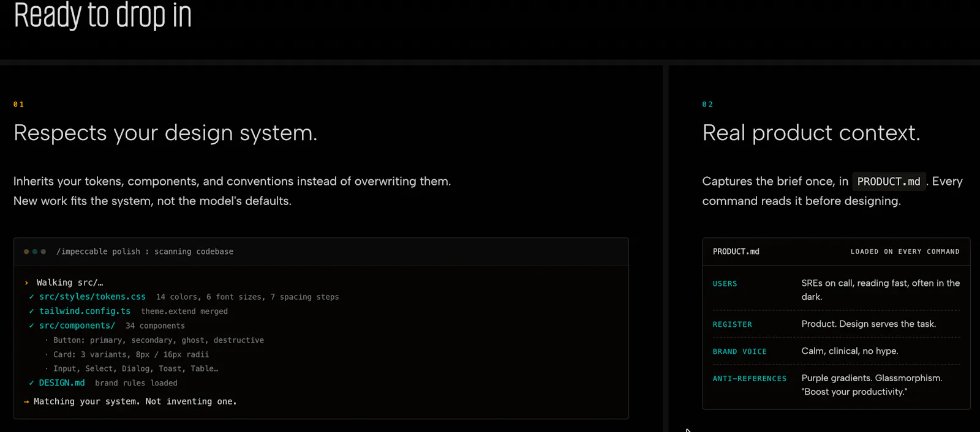Click the 'BRAND VOICE' row label

(x=739, y=352)
